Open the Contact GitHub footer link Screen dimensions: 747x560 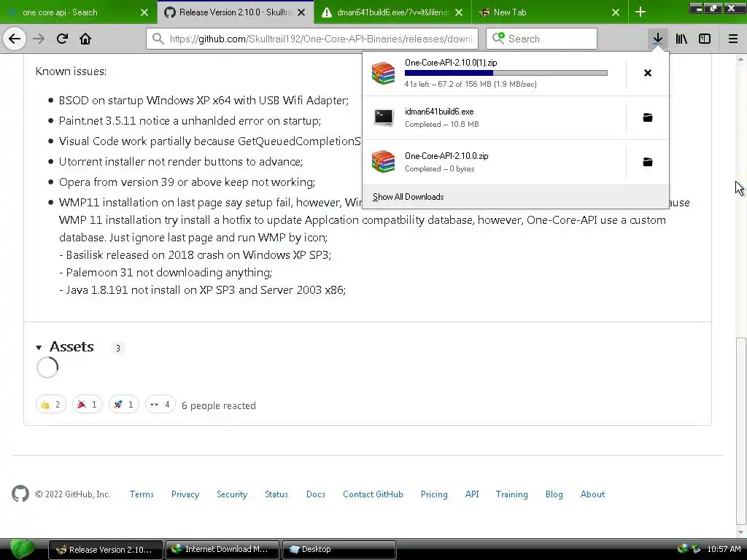coord(373,494)
